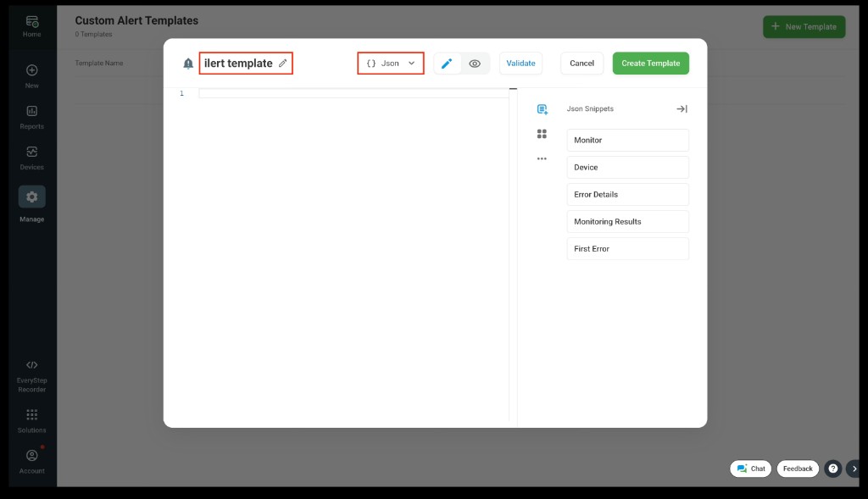Switch to preview mode with the eye toggle
The image size is (868, 499).
475,64
